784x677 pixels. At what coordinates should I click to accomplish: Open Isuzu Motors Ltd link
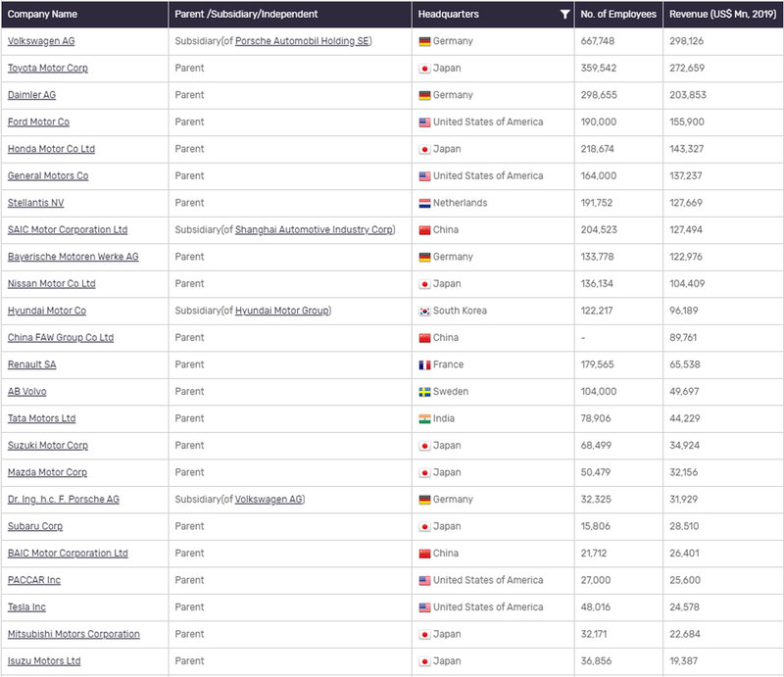(x=44, y=662)
